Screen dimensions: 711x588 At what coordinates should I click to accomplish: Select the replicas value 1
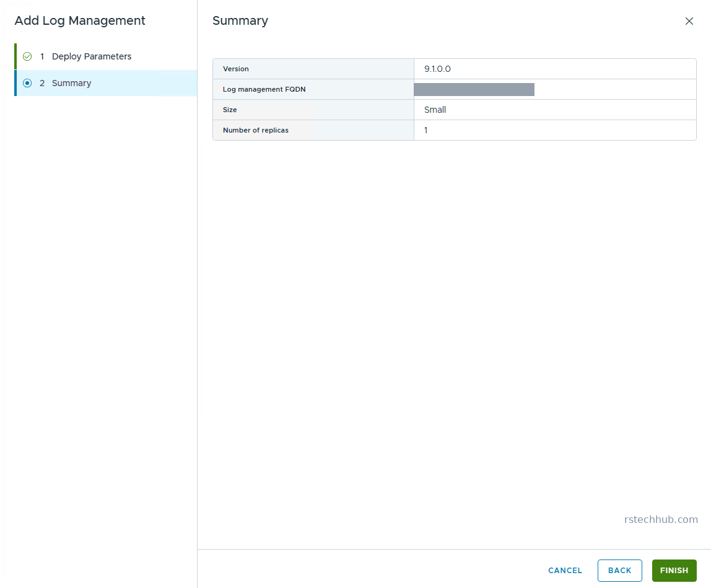coord(425,130)
